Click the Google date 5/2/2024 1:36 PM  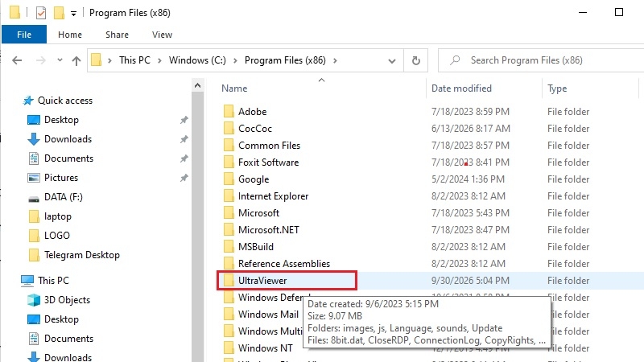[468, 179]
